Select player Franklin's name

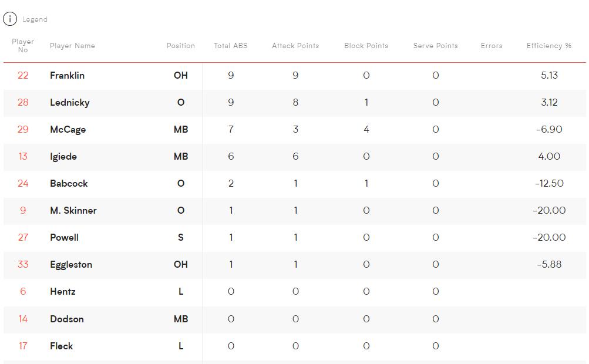coord(68,76)
